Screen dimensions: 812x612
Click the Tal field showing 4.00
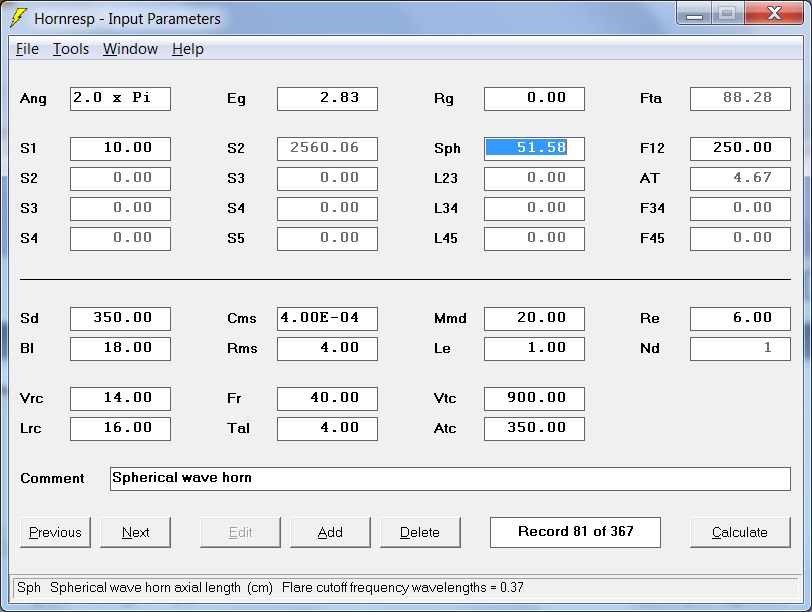[327, 429]
